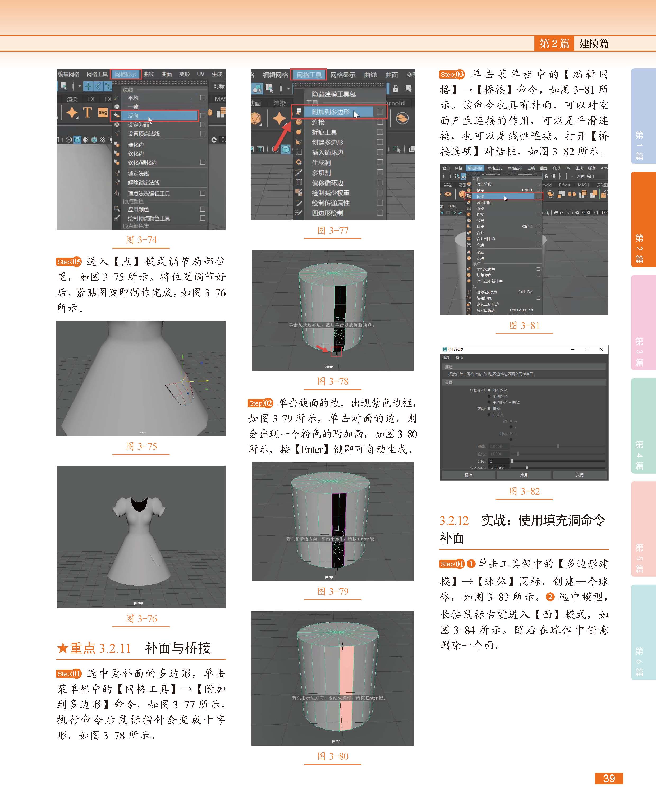This screenshot has height=812, width=656.
Task: Open the dropdown arrow left of 对称:禁用 in figure 3-81
Action: 572,176
